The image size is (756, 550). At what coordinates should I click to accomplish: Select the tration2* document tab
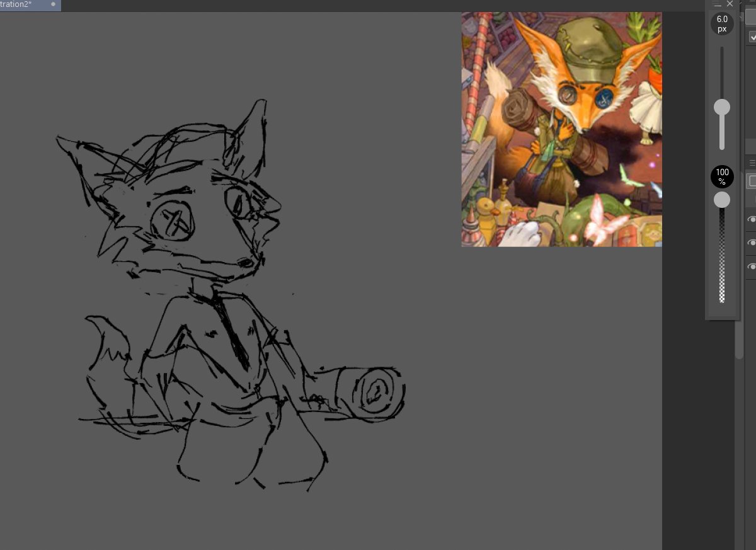point(30,5)
